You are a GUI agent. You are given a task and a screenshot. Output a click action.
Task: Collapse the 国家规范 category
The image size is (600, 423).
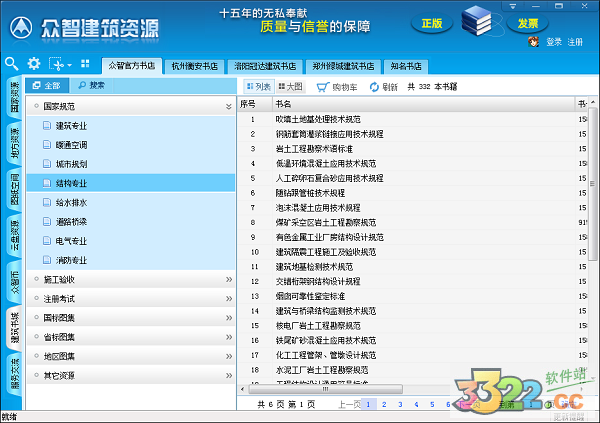coord(229,105)
